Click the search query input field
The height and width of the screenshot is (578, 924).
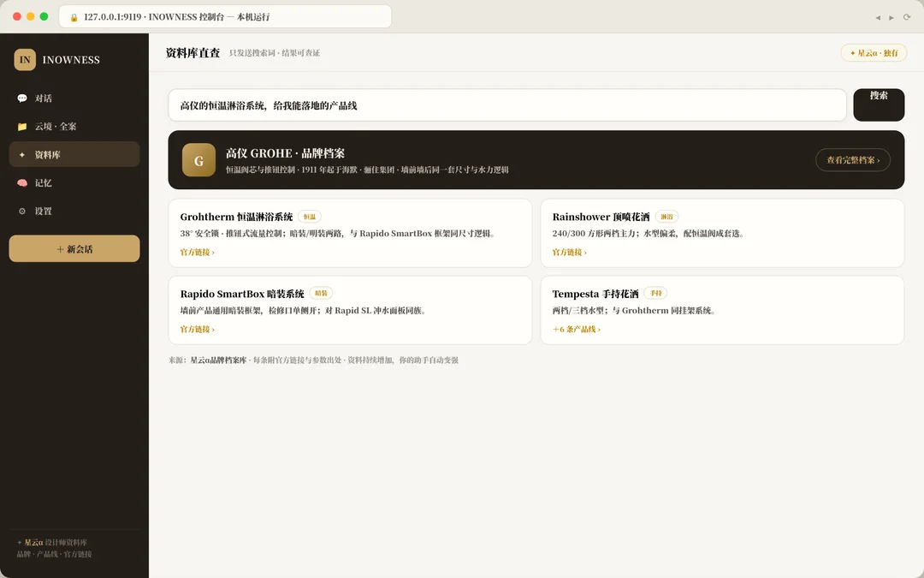(507, 105)
